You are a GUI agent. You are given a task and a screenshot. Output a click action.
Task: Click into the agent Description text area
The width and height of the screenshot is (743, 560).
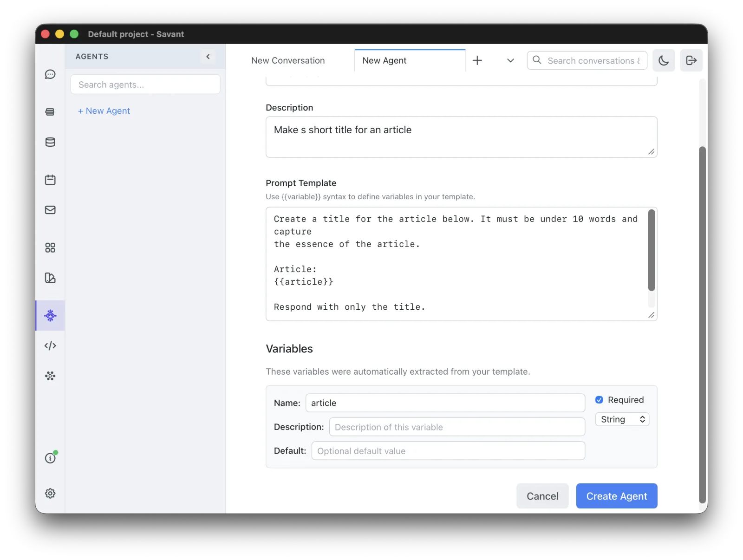461,137
